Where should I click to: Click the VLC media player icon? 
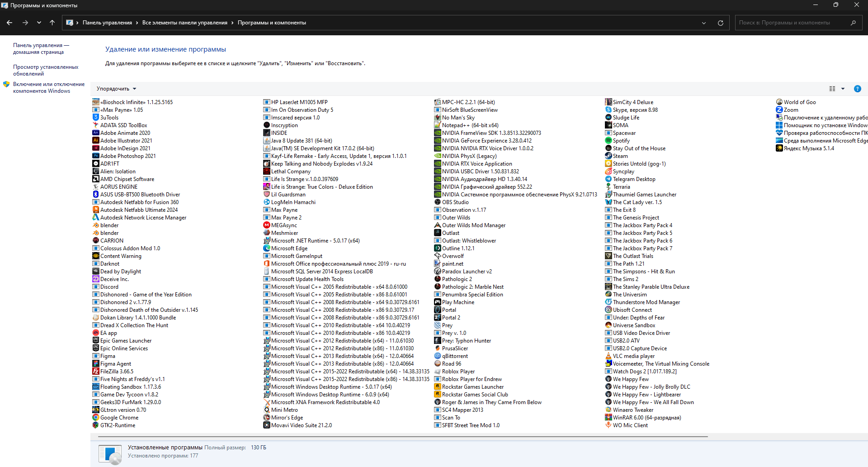pos(609,356)
